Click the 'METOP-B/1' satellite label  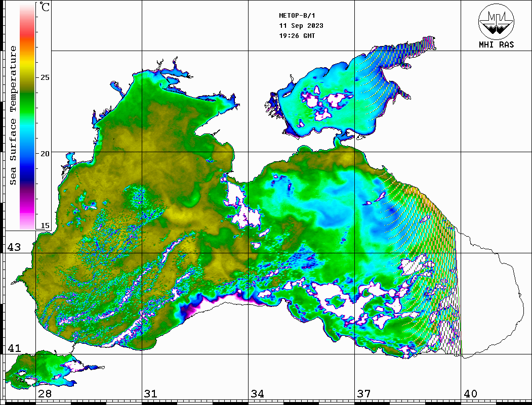297,16
